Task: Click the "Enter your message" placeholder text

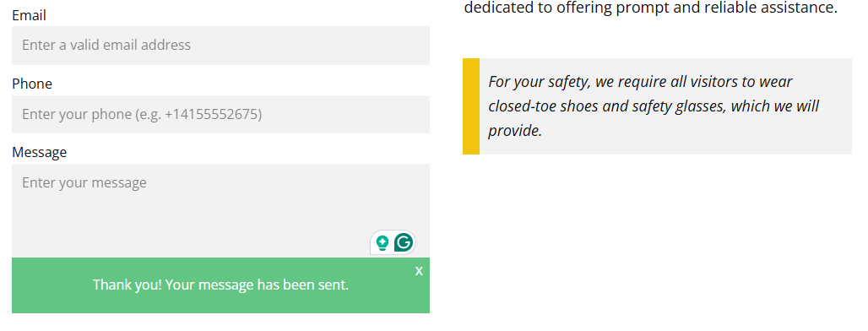Action: tap(84, 182)
